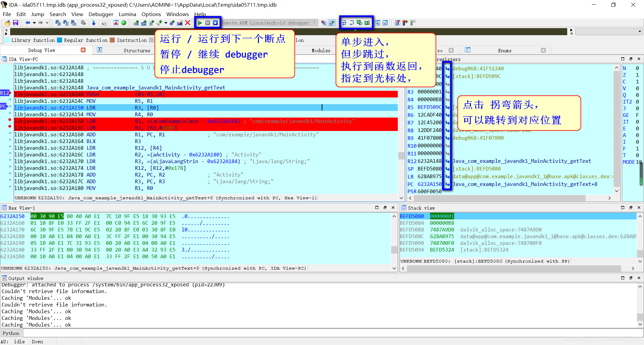644x345 pixels.
Task: Open the Lumina menu
Action: pos(127,14)
